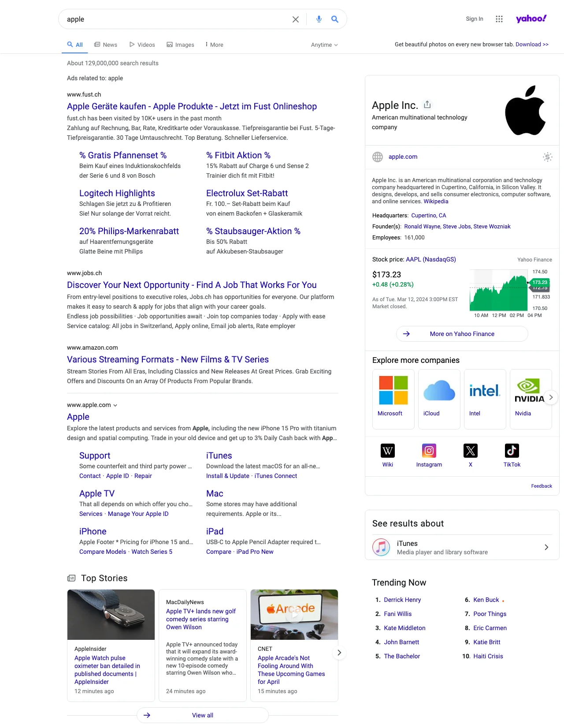This screenshot has width=564, height=728.
Task: Open Apple's X profile icon
Action: (x=471, y=451)
